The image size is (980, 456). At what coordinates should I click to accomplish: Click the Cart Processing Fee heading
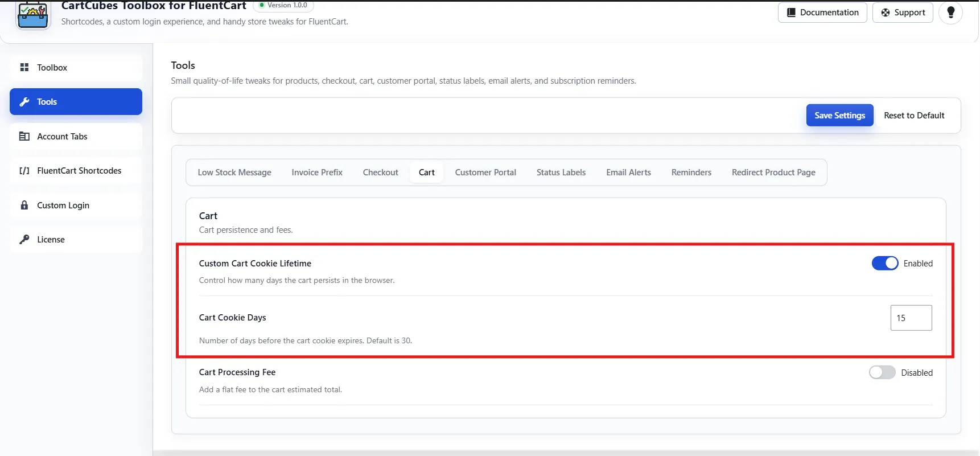[237, 372]
